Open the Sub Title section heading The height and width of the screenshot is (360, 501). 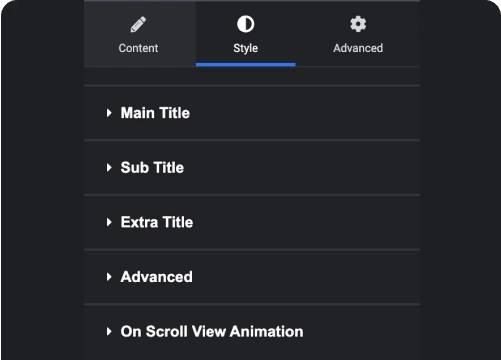152,168
